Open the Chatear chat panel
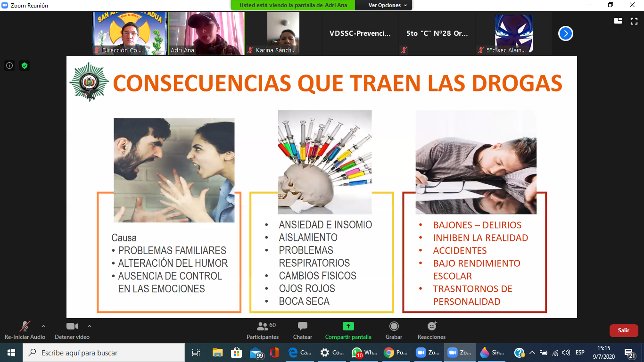644x362 pixels. pyautogui.click(x=302, y=326)
